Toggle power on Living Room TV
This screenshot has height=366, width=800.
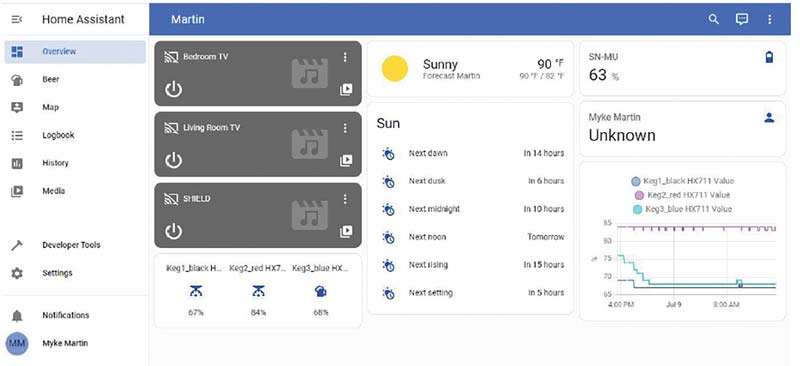click(173, 160)
